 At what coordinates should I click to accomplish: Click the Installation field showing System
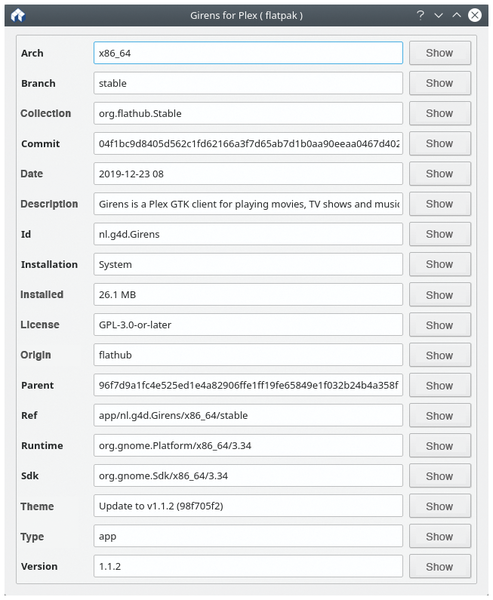(x=248, y=264)
